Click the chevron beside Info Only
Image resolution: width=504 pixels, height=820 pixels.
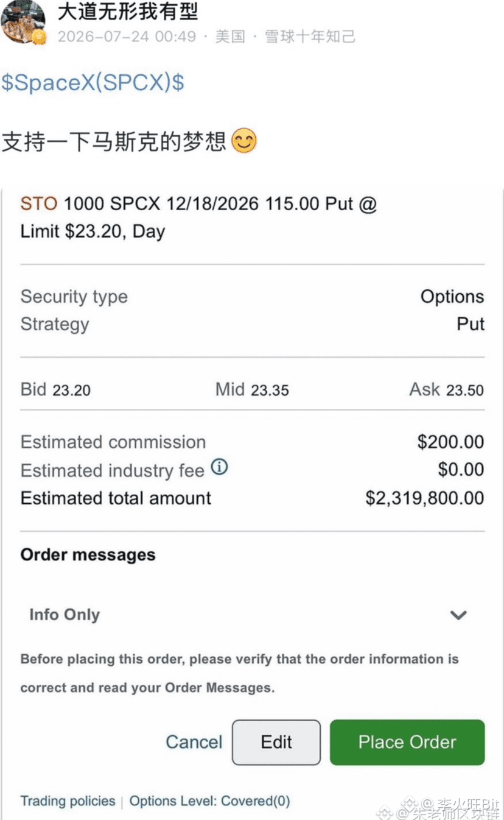point(458,615)
